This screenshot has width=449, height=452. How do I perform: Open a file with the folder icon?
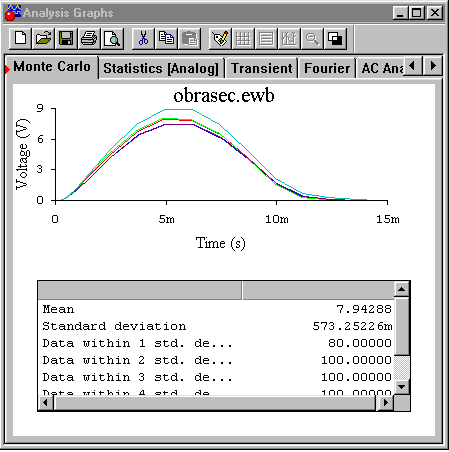[43, 38]
